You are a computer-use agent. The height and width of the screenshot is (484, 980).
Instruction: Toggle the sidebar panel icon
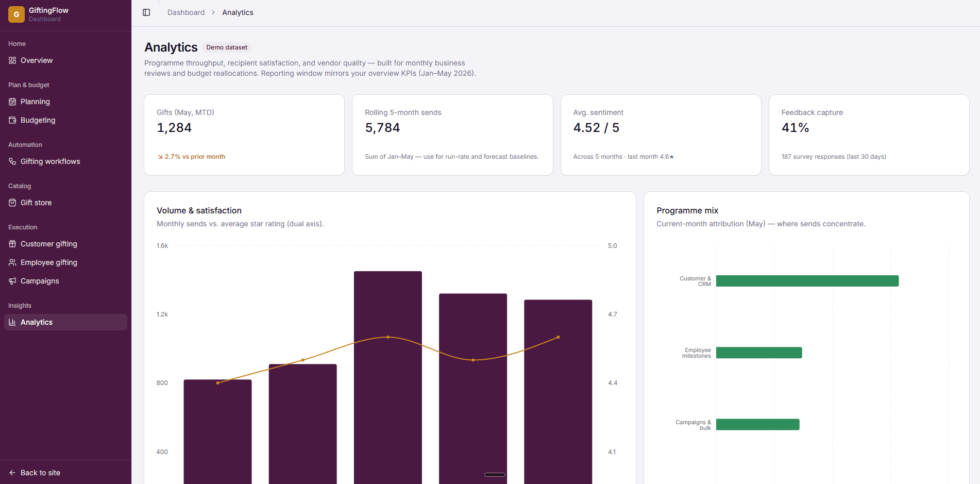146,12
